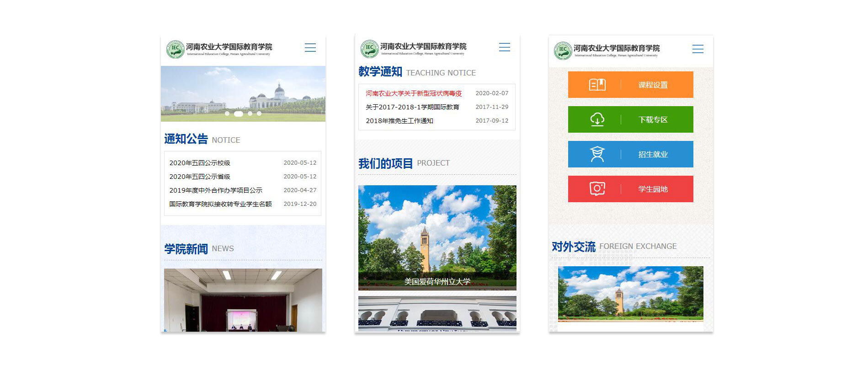Screen dimensions: 868x366
Task: Click camera icon on red 学生园地 button
Action: (x=597, y=189)
